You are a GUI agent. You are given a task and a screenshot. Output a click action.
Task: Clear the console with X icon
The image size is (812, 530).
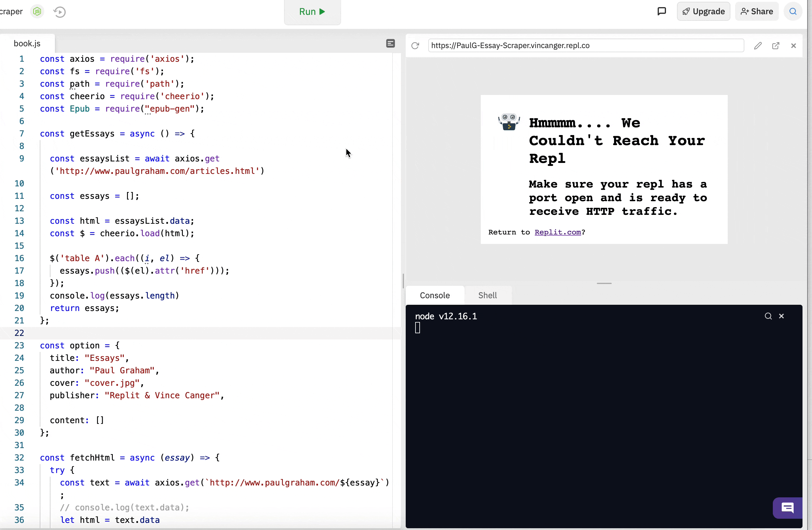tap(781, 316)
